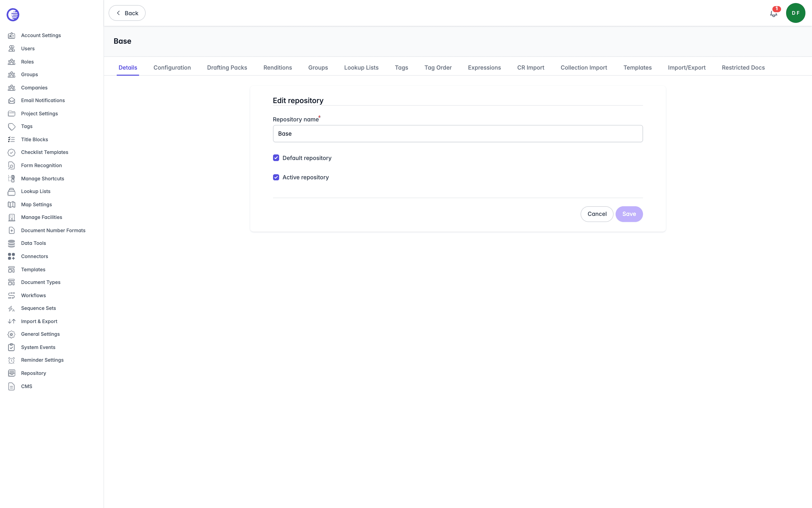Toggle the Active repository checkbox

click(276, 177)
